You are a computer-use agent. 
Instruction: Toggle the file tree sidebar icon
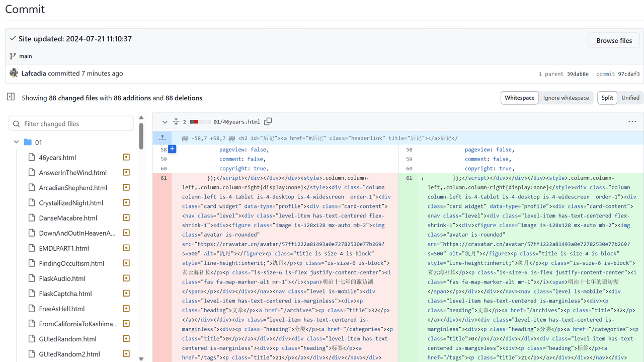[x=11, y=97]
